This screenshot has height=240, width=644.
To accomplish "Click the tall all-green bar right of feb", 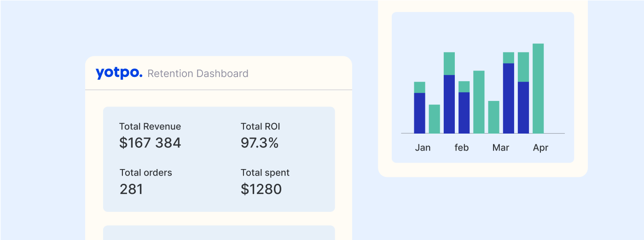I will pos(479,102).
